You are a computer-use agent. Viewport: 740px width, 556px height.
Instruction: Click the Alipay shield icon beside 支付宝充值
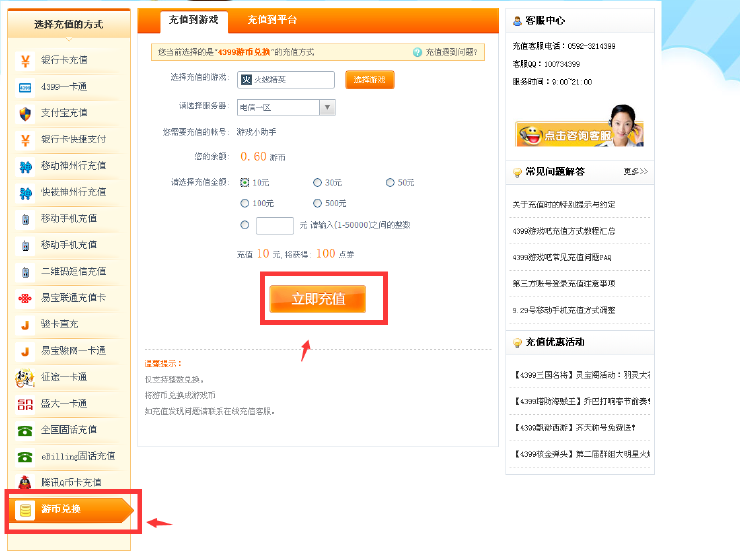click(x=25, y=114)
